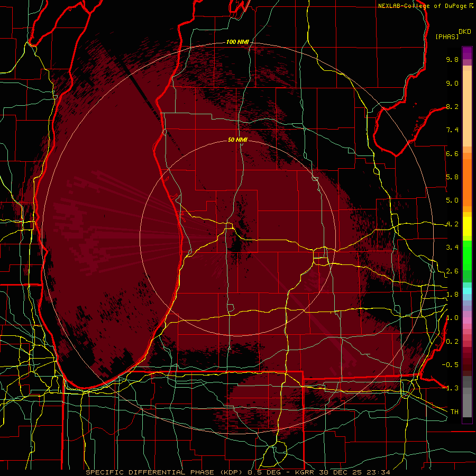Click the Specific Differential Phase caption text

pyautogui.click(x=238, y=472)
